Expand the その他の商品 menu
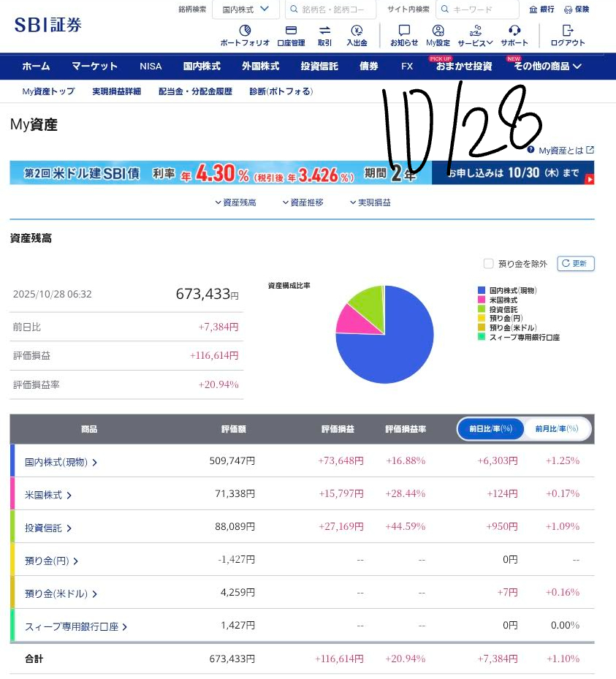 click(547, 66)
